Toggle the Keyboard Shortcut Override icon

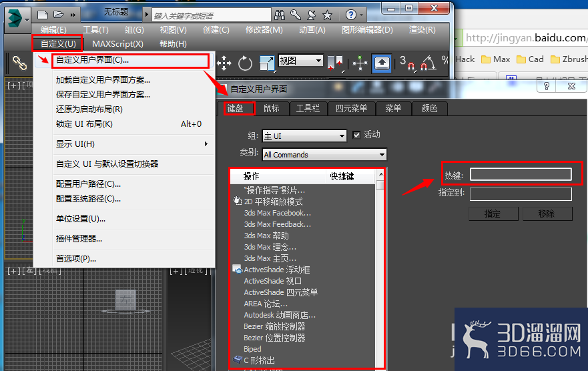[382, 63]
